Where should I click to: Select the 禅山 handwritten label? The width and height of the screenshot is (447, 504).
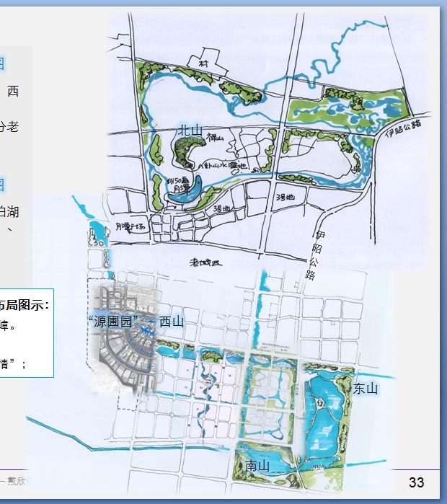click(x=215, y=137)
